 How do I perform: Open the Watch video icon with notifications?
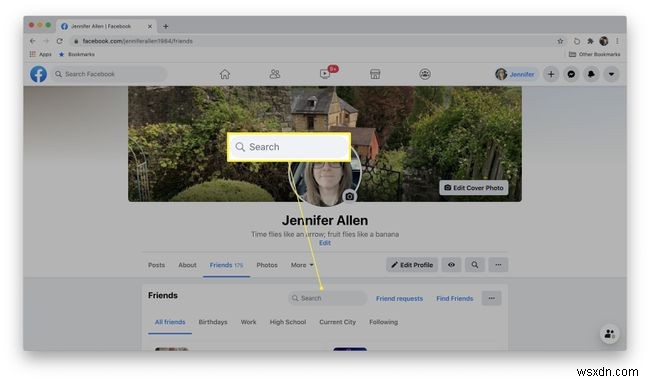point(325,74)
